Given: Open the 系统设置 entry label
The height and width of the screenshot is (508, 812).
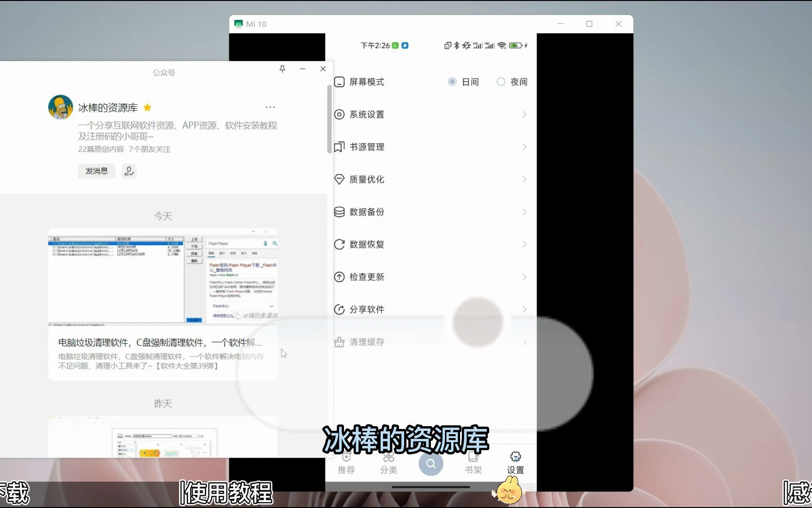Looking at the screenshot, I should coord(367,114).
